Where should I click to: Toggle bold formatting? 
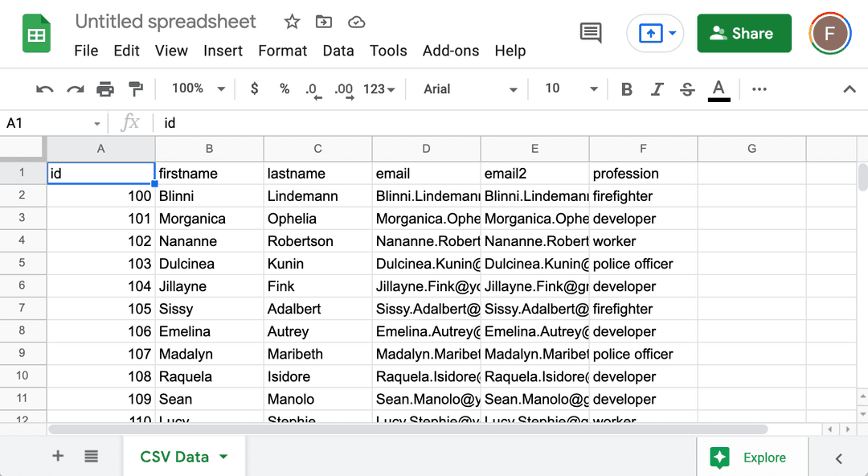point(627,88)
